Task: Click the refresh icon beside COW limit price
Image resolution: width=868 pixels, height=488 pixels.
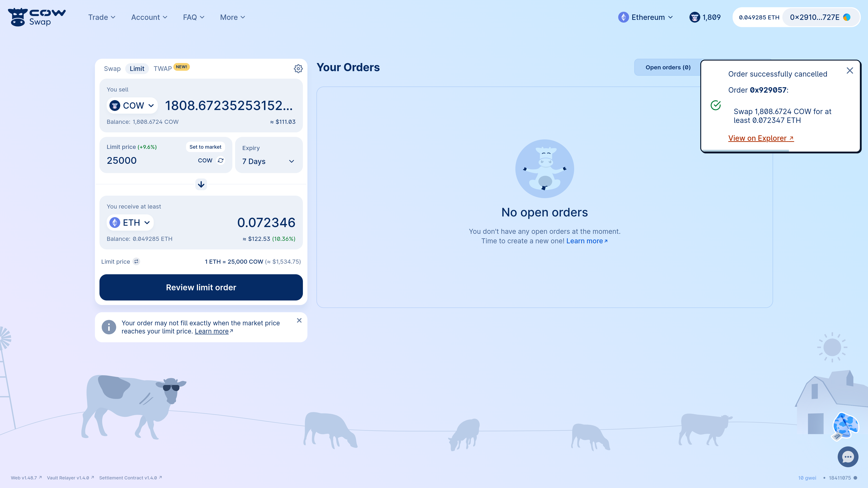Action: tap(221, 161)
